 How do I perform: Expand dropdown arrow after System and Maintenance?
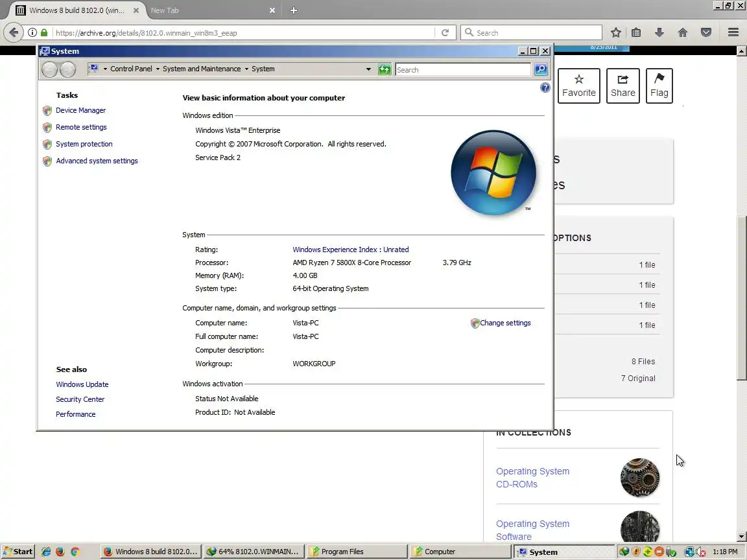246,69
